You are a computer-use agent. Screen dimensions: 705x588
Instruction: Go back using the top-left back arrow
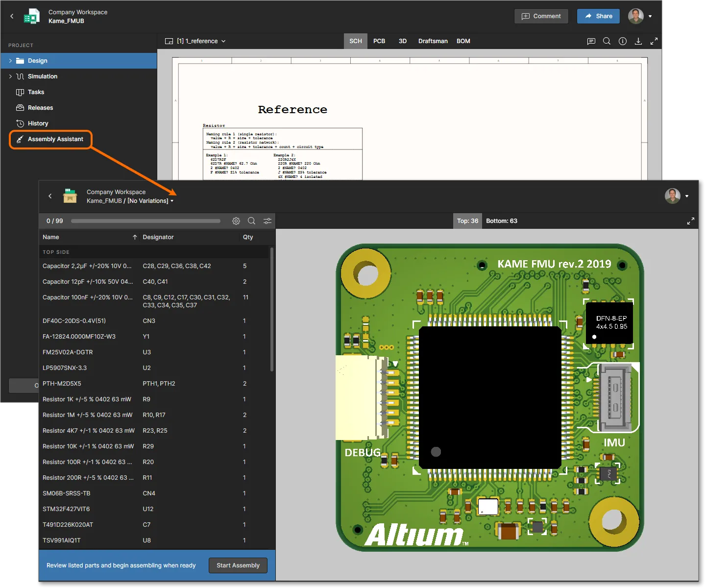12,16
